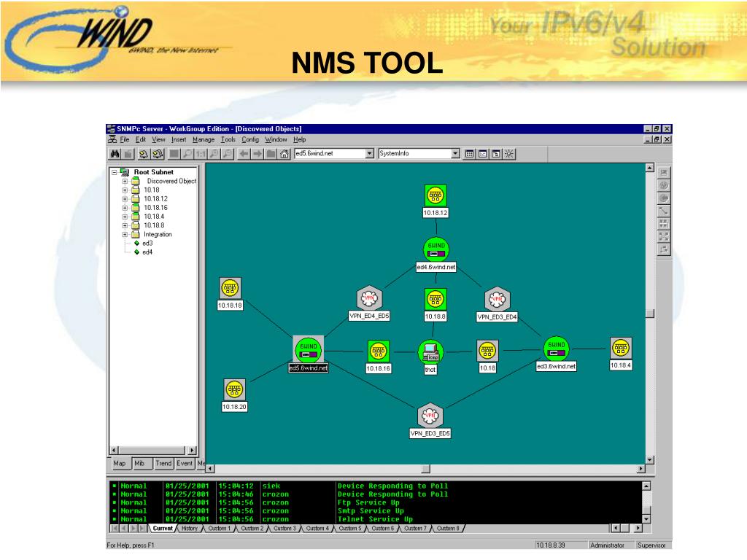Click the home map toolbar icon
Image resolution: width=747 pixels, height=560 pixels.
click(285, 154)
